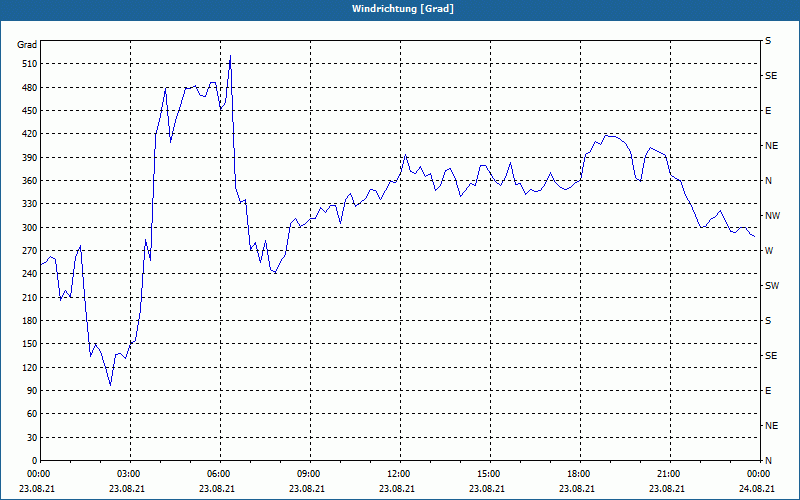Viewport: 800px width, 500px height.
Task: Pick the 0 tick label on left axis
Action: click(35, 461)
